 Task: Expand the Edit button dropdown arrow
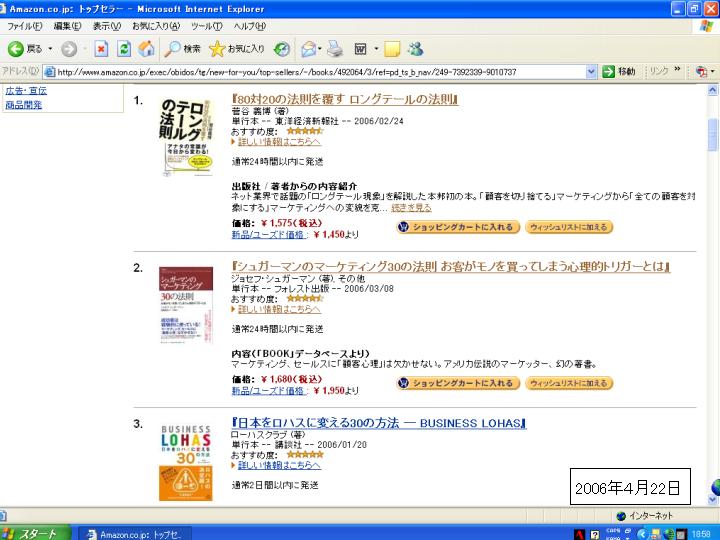[x=376, y=49]
